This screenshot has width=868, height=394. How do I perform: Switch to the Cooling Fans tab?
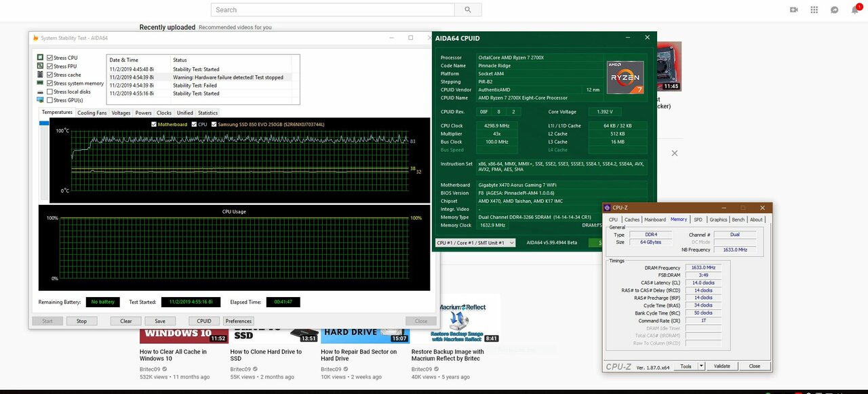[x=92, y=113]
